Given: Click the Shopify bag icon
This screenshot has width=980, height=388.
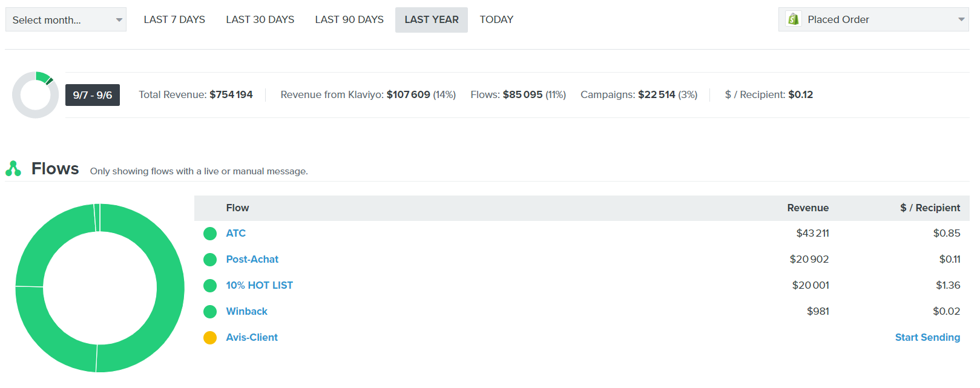Looking at the screenshot, I should point(793,19).
